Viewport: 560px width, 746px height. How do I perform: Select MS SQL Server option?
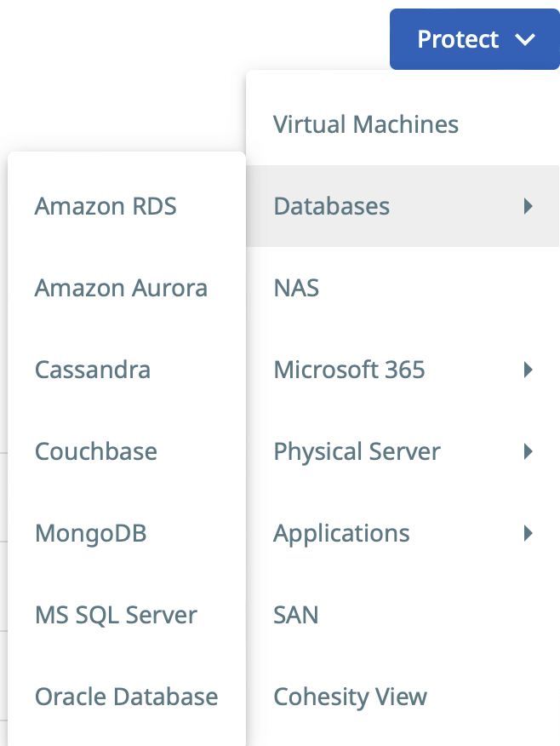[116, 615]
